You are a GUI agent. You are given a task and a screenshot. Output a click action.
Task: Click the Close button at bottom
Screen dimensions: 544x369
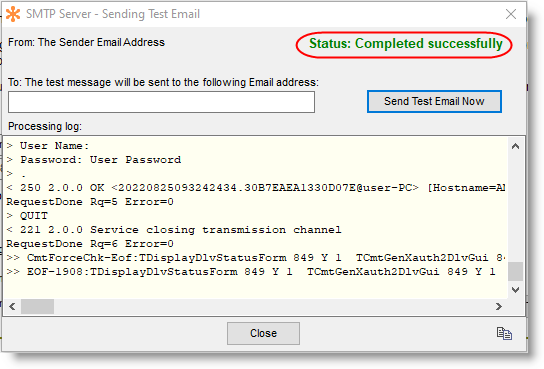263,333
